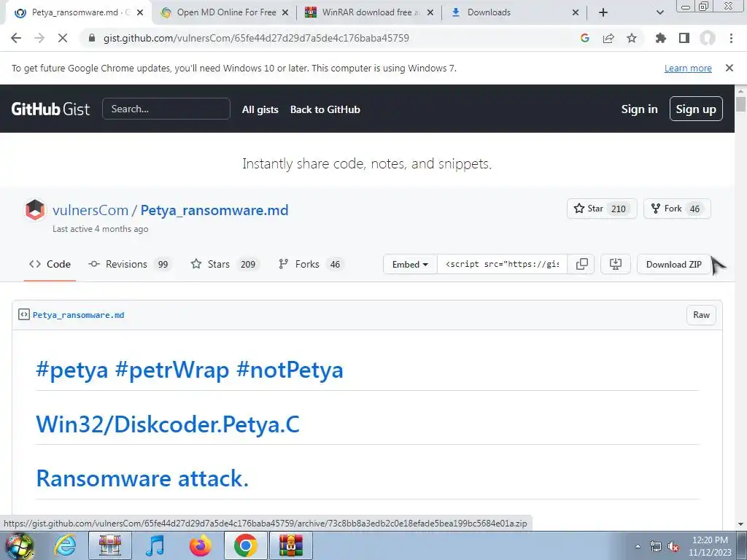747x560 pixels.
Task: Open WinRAR from the taskbar
Action: tap(291, 545)
